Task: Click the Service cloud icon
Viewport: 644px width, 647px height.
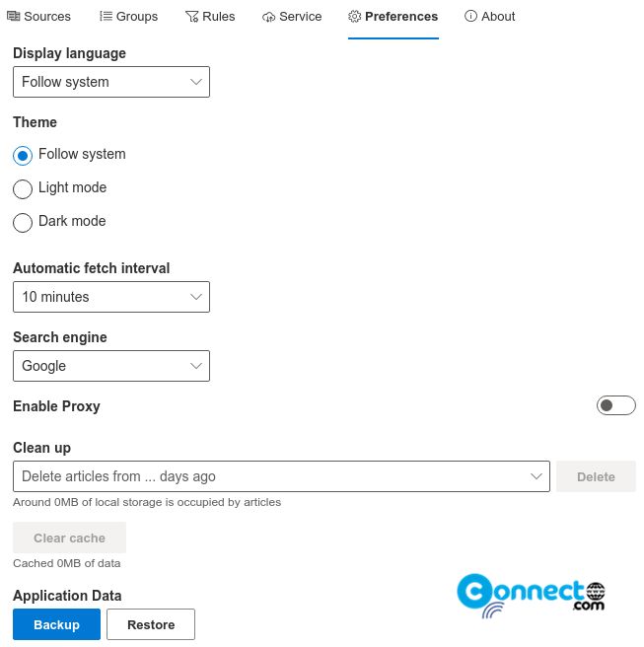Action: click(268, 17)
